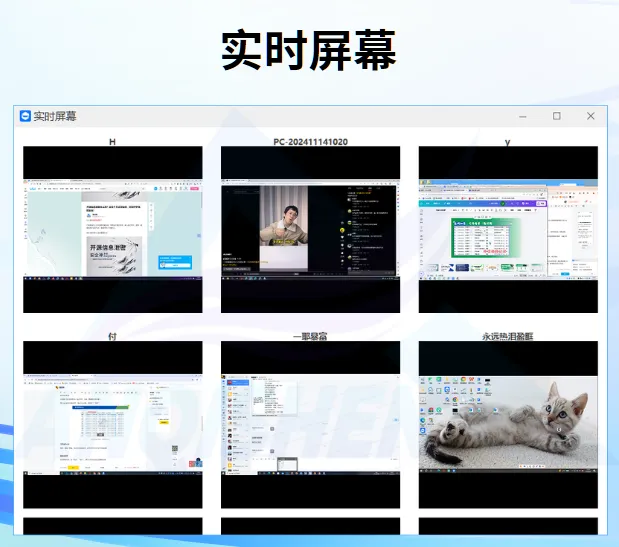Click the 实时屏幕 app icon in title bar
The width and height of the screenshot is (619, 547).
click(25, 116)
